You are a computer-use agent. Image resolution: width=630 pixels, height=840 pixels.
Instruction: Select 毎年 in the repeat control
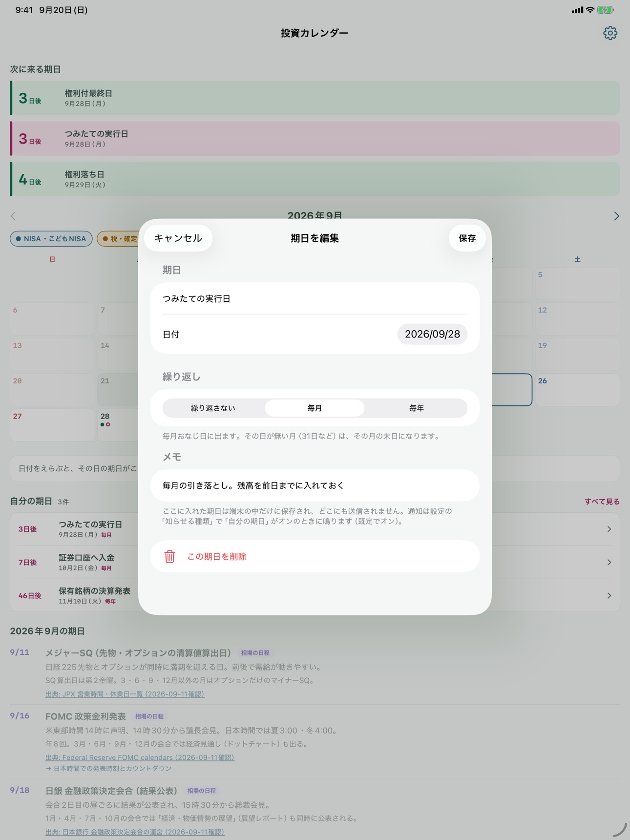[x=417, y=408]
